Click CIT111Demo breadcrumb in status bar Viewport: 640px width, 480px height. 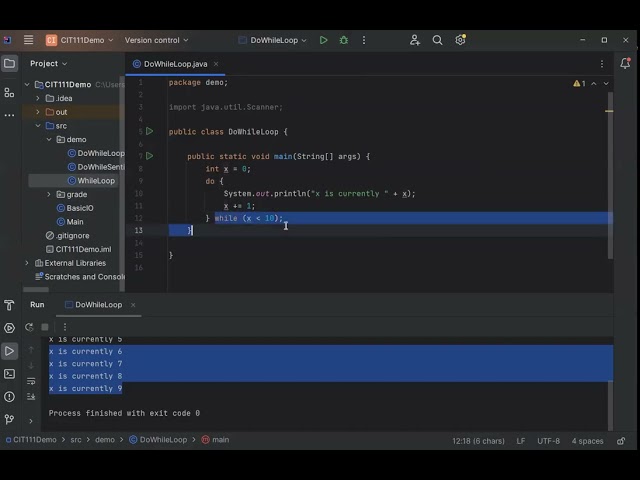31,440
